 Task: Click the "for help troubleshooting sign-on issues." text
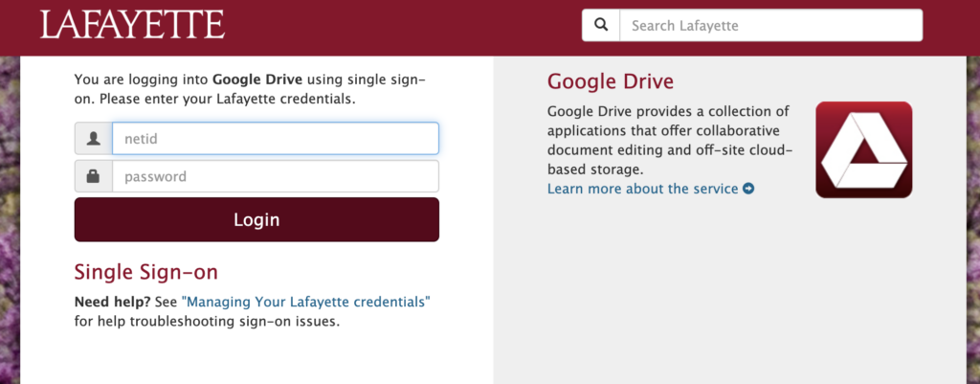coord(207,322)
